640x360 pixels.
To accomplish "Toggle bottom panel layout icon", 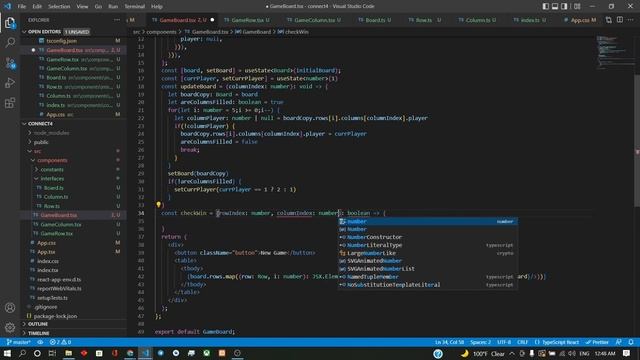I will [x=555, y=6].
